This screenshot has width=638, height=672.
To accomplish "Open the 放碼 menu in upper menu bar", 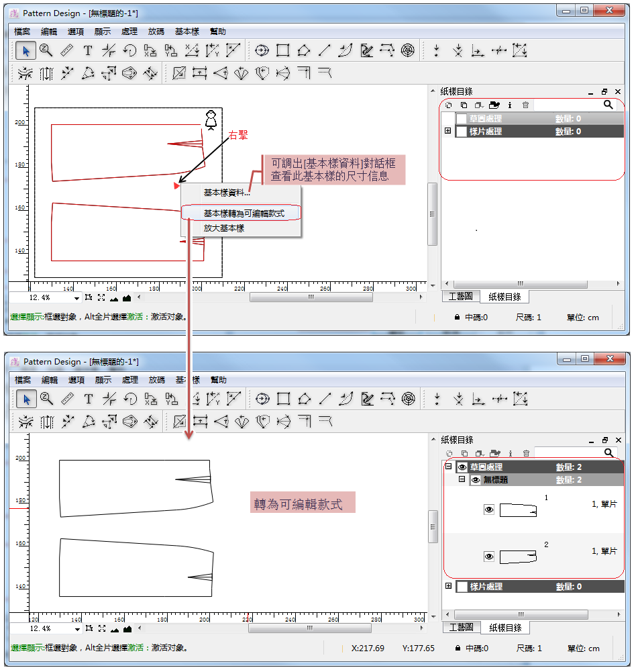I will point(156,32).
